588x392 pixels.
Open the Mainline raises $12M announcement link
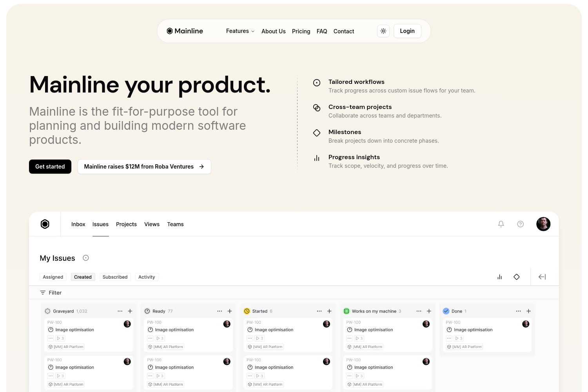tap(144, 166)
